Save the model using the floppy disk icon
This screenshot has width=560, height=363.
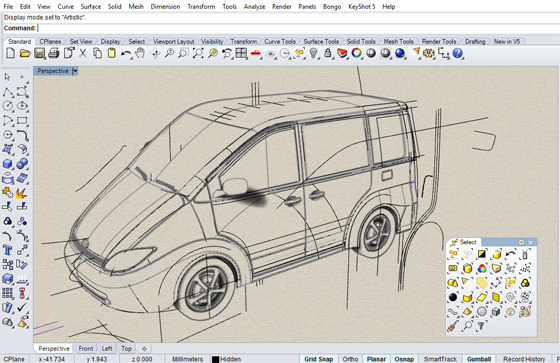point(39,54)
